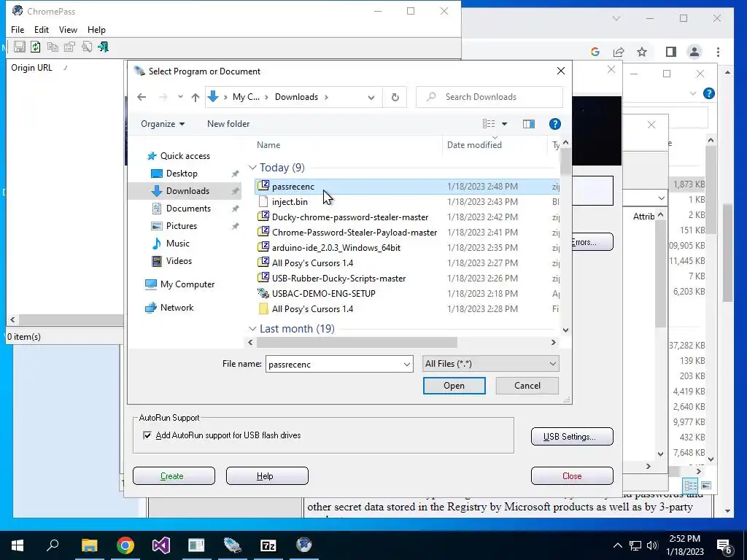Open the taskbar search icon
747x560 pixels.
pos(53,545)
